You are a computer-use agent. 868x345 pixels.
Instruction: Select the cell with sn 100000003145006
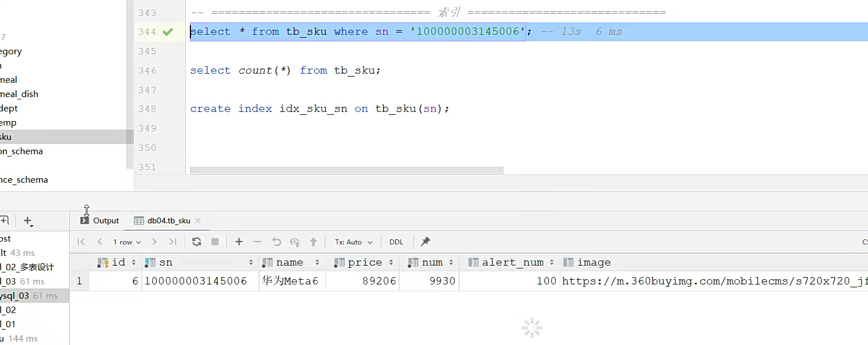click(200, 281)
